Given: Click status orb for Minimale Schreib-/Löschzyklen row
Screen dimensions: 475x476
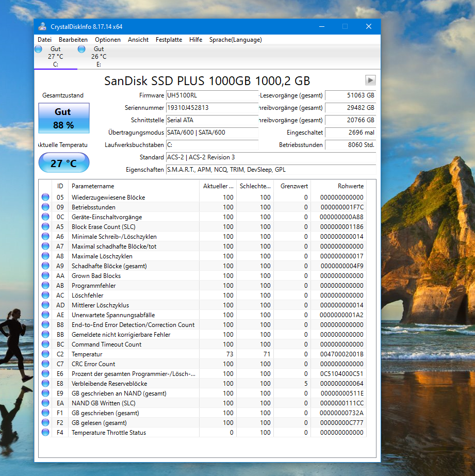Looking at the screenshot, I should pyautogui.click(x=45, y=237).
